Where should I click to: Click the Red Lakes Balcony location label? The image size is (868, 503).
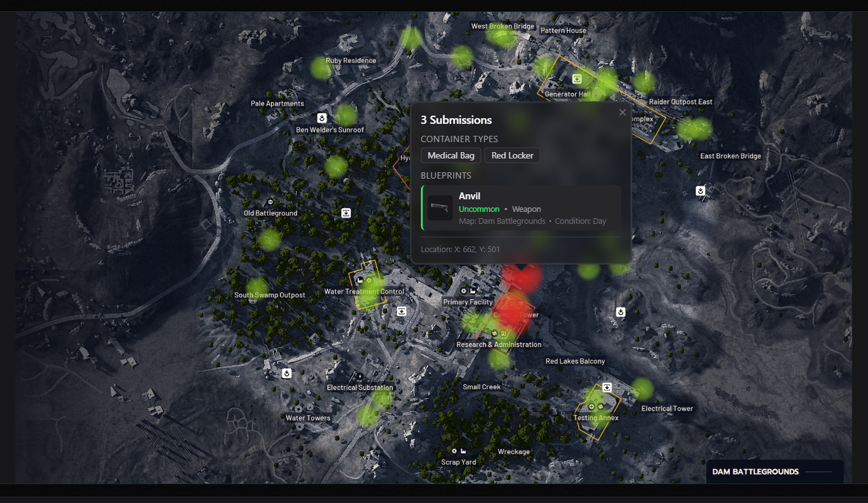pyautogui.click(x=574, y=362)
